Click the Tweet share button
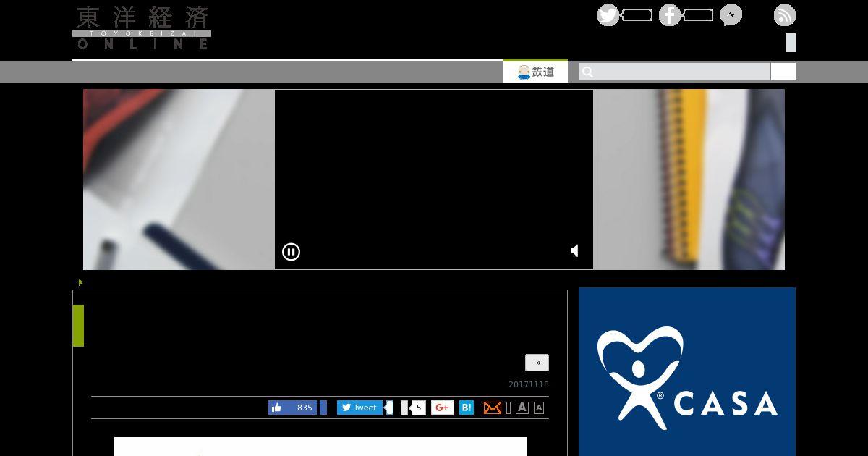Viewport: 868px width, 456px height. pos(359,408)
